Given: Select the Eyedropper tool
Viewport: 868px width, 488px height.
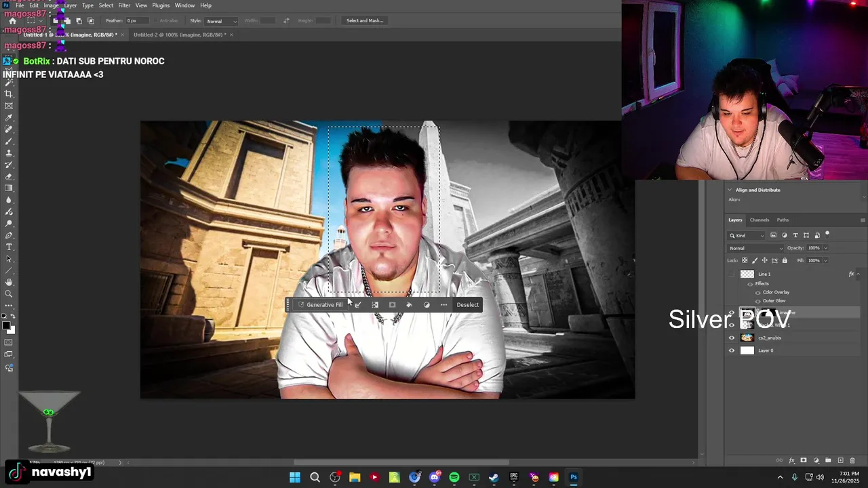Looking at the screenshot, I should click(x=9, y=118).
